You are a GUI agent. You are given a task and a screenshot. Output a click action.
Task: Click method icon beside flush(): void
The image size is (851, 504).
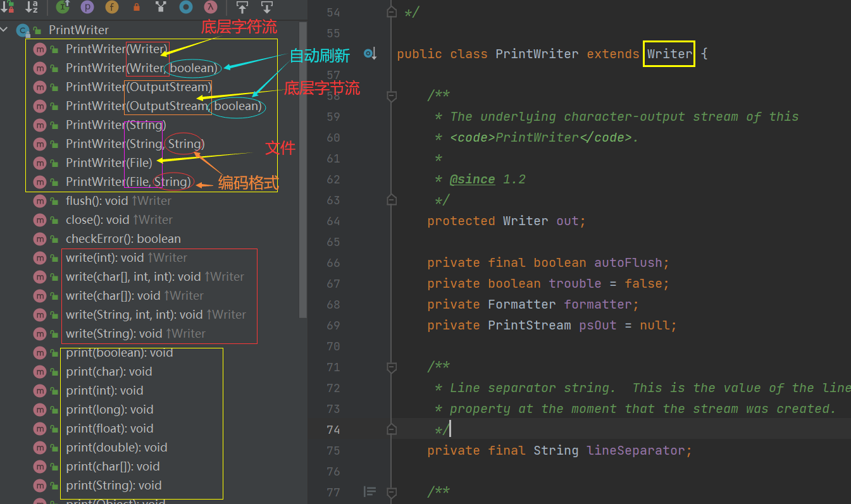point(40,200)
